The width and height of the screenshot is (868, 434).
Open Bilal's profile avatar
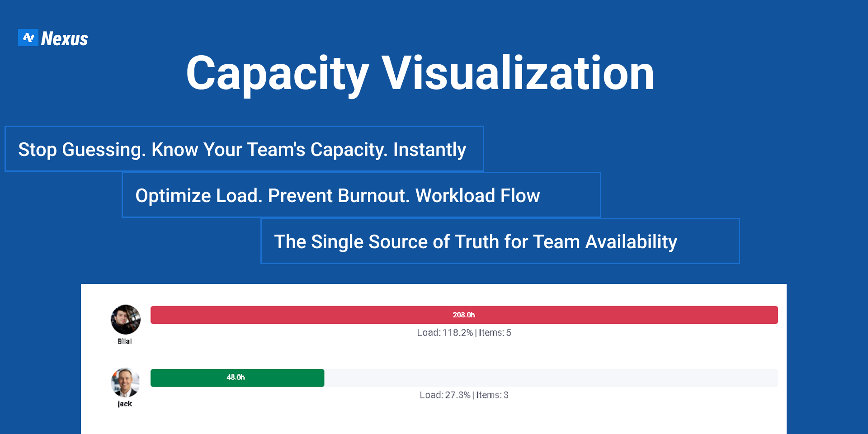tap(125, 319)
